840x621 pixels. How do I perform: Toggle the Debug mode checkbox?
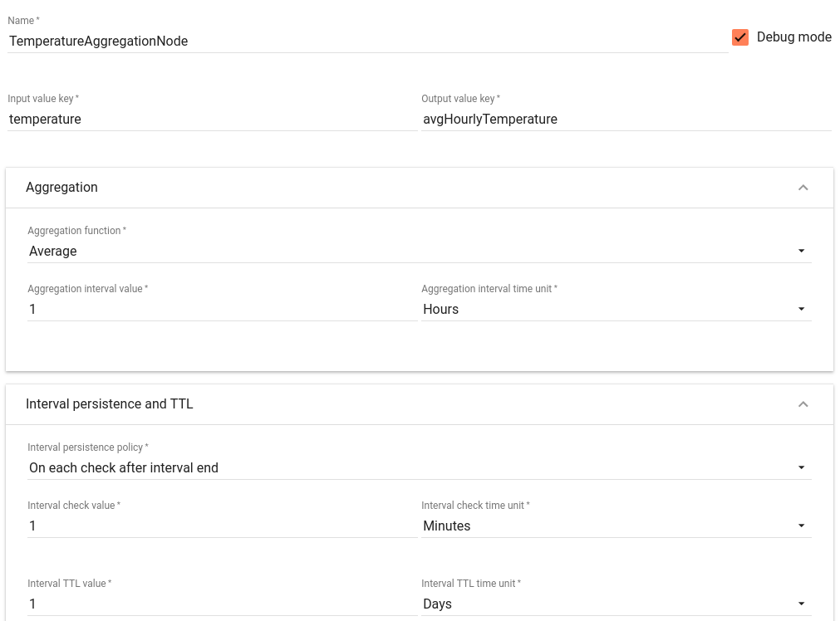pos(739,37)
